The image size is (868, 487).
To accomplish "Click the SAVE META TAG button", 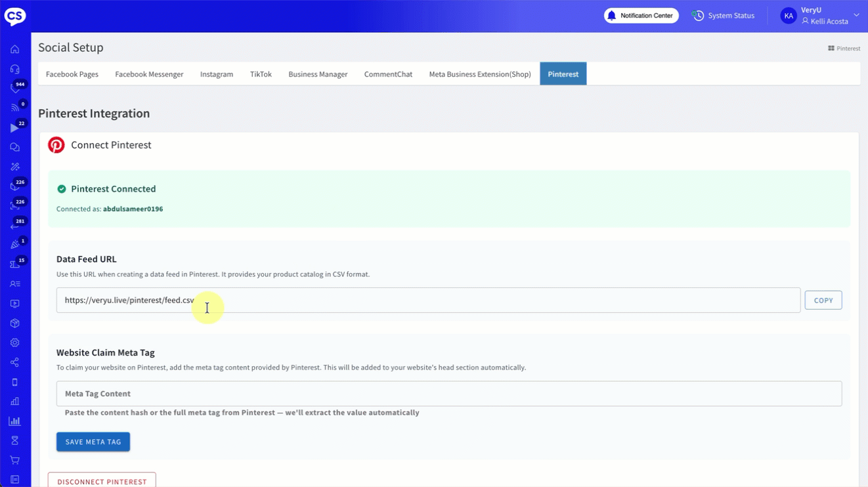I will point(93,442).
